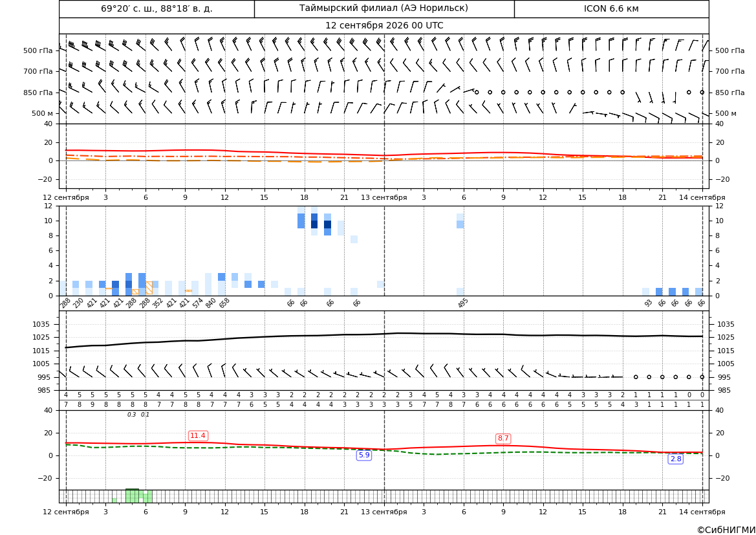Click the cloud base value 495 label

coord(463,303)
